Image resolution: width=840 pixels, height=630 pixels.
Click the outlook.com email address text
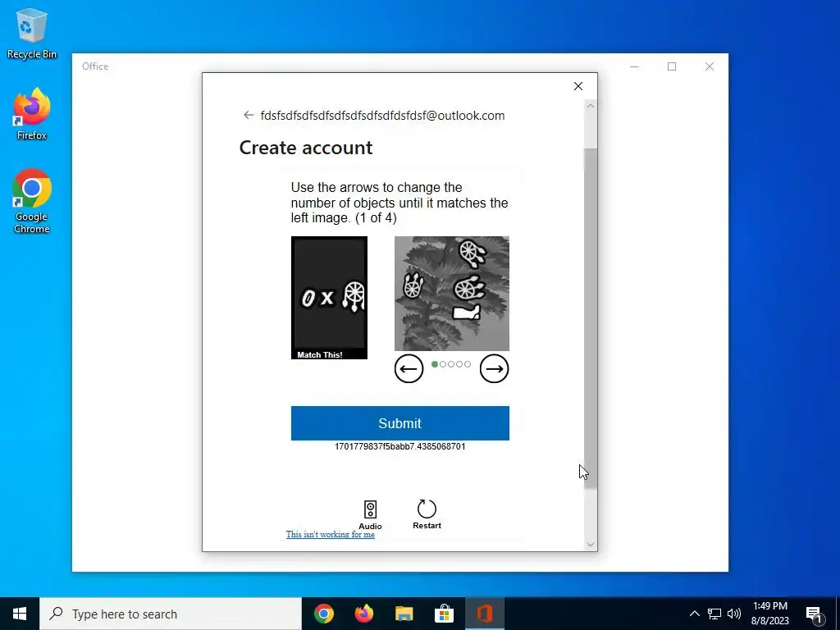click(x=382, y=116)
